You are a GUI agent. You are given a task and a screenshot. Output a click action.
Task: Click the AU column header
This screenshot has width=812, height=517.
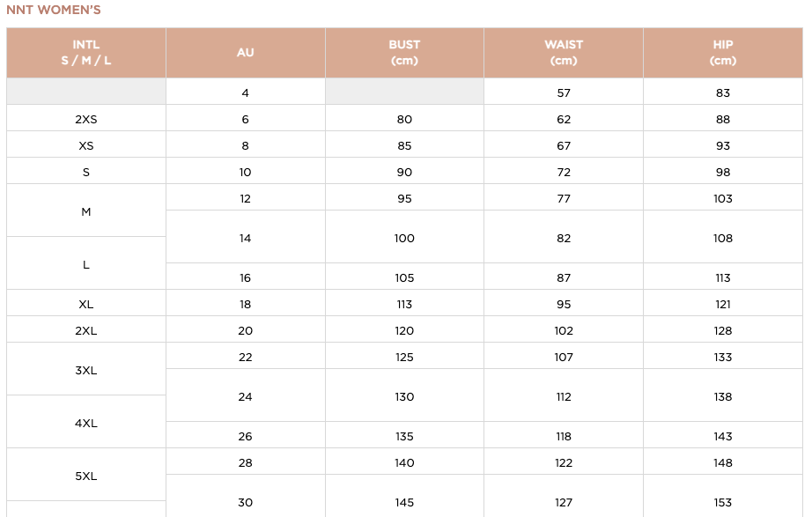tap(246, 53)
